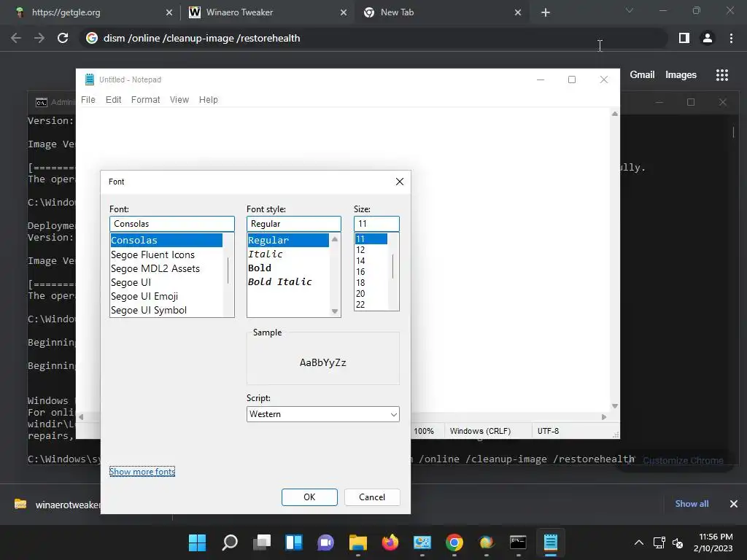Choose the Bold Italic font style
The height and width of the screenshot is (560, 747).
[x=287, y=282]
